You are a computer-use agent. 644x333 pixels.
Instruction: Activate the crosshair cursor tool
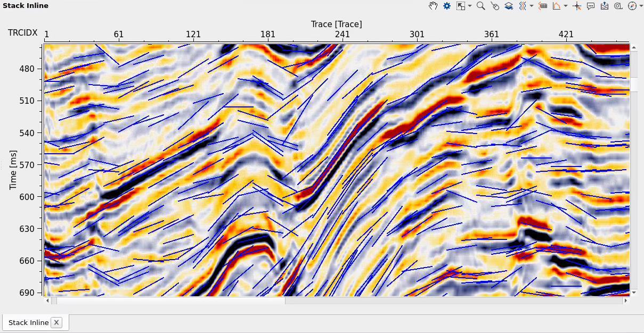(577, 6)
